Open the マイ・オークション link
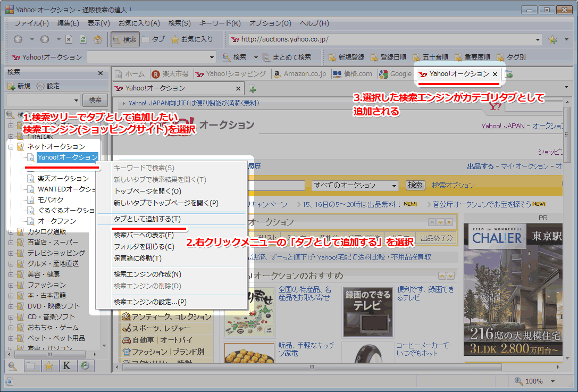 tap(524, 166)
